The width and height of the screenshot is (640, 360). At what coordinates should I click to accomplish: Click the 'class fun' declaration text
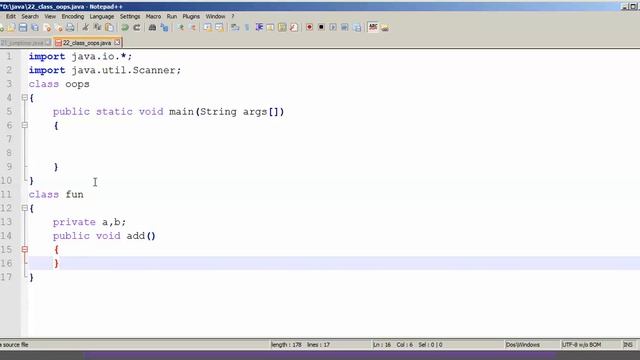tap(56, 194)
